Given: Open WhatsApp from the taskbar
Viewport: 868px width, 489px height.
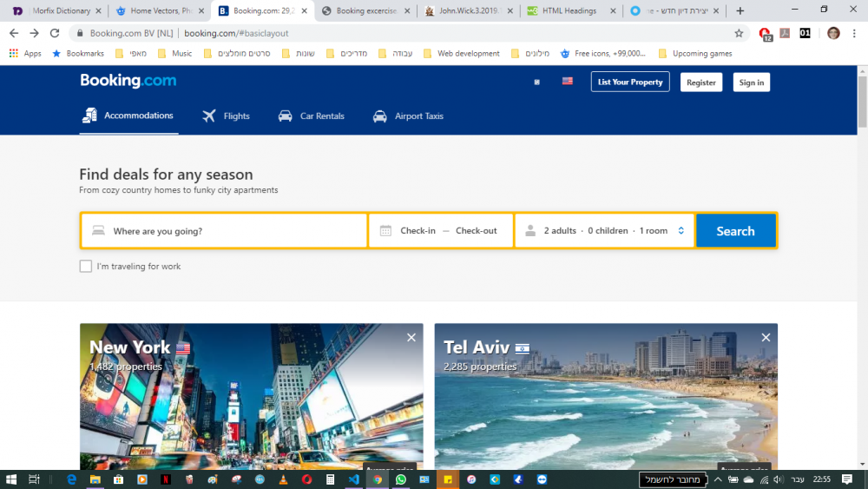Looking at the screenshot, I should click(401, 479).
